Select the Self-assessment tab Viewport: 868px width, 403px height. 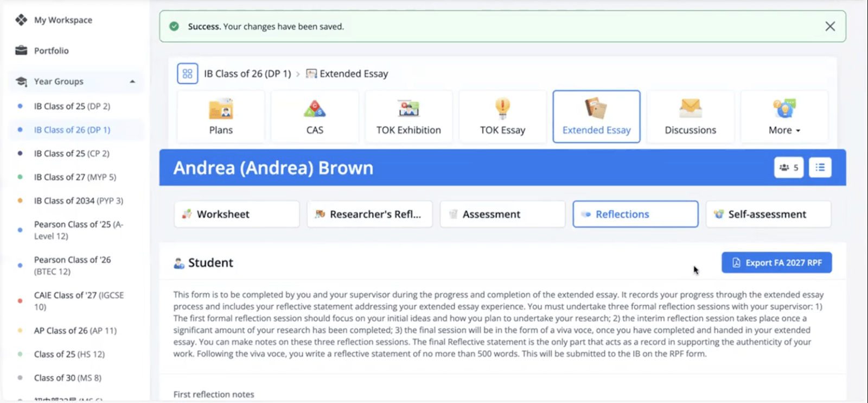click(x=768, y=215)
